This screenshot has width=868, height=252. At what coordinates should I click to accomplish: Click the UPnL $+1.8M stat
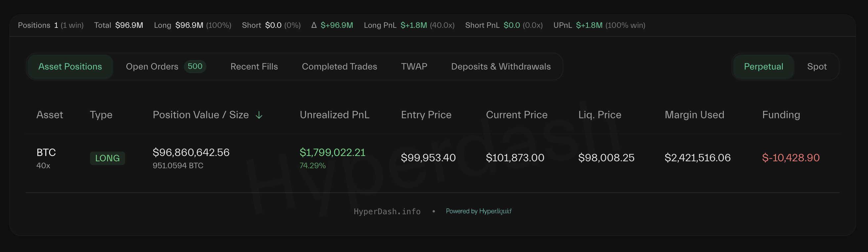coord(589,25)
